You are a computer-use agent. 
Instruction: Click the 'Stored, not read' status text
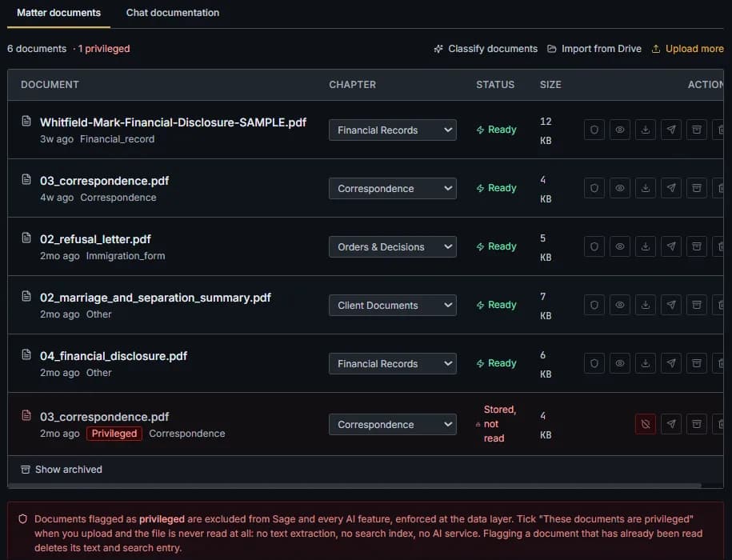499,424
